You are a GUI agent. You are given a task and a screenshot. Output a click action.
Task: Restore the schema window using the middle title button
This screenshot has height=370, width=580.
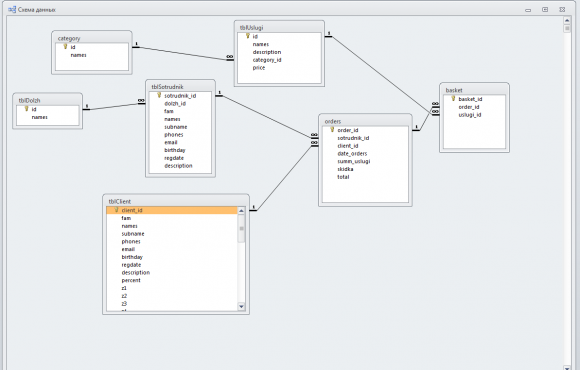545,10
